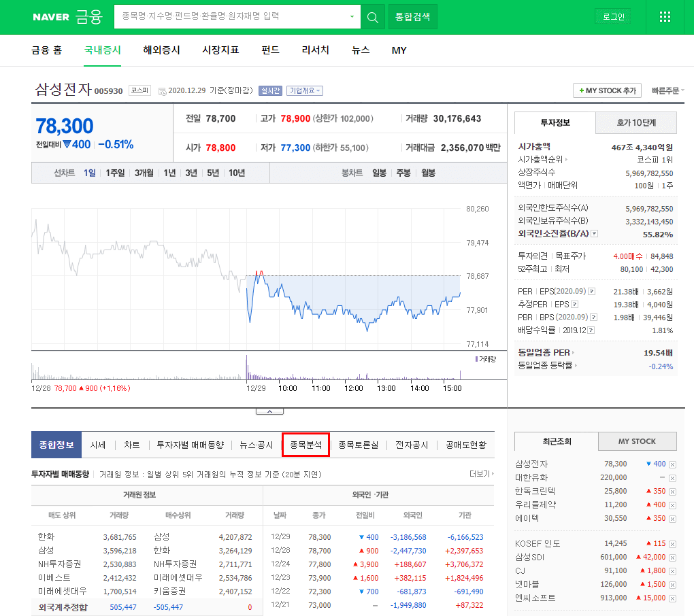Open the 펀드 menu
Viewport: 694px width, 616px height.
click(270, 50)
